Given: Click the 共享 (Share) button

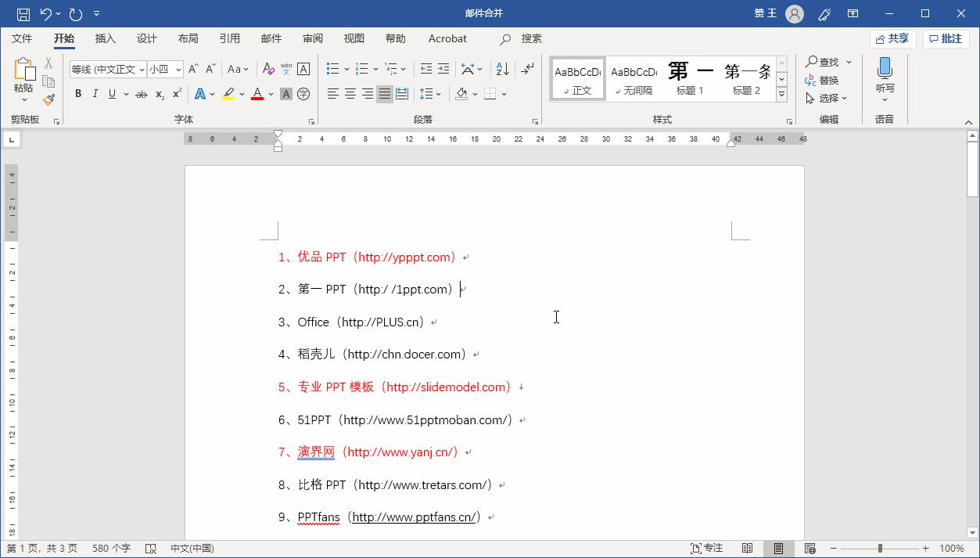Looking at the screenshot, I should [892, 38].
